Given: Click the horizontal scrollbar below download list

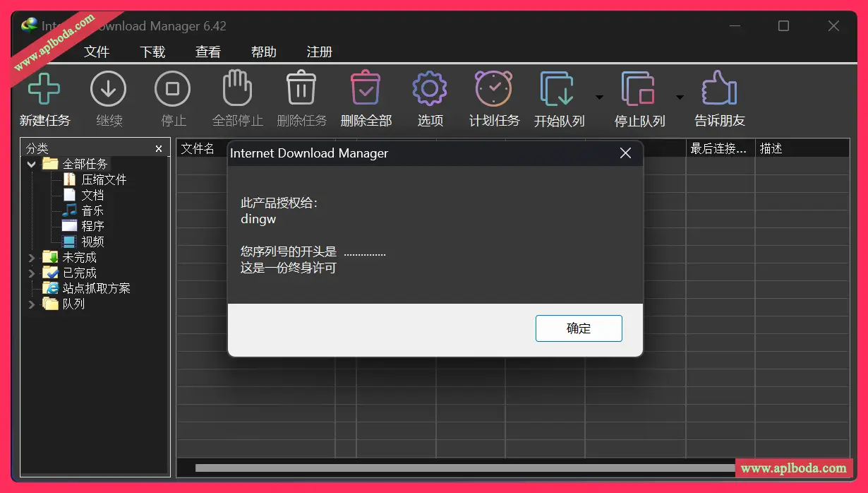Looking at the screenshot, I should [459, 468].
